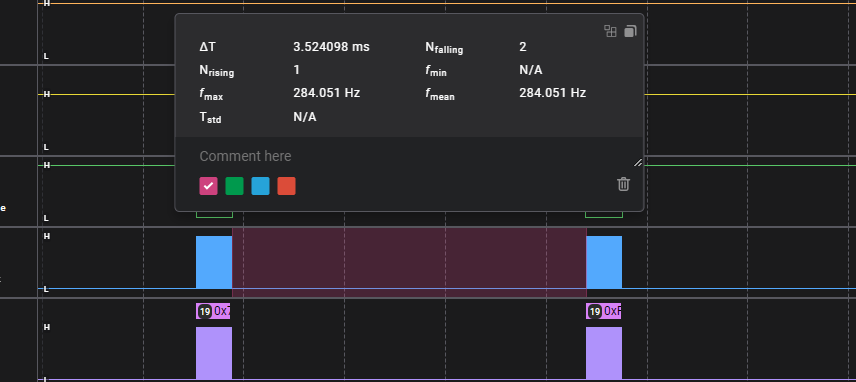This screenshot has width=856, height=382.
Task: Click the fmean value 284.051 Hz
Action: (552, 93)
